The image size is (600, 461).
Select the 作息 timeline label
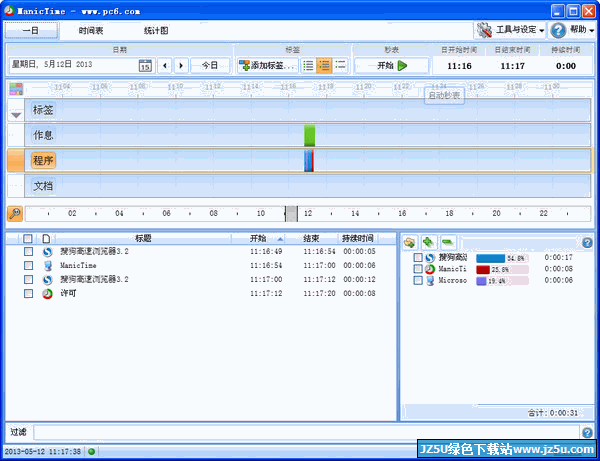click(43, 135)
